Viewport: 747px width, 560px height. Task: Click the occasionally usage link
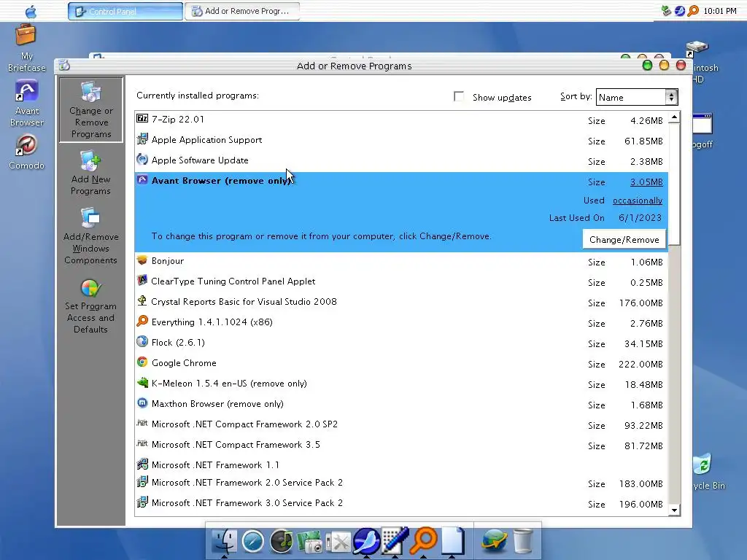638,201
